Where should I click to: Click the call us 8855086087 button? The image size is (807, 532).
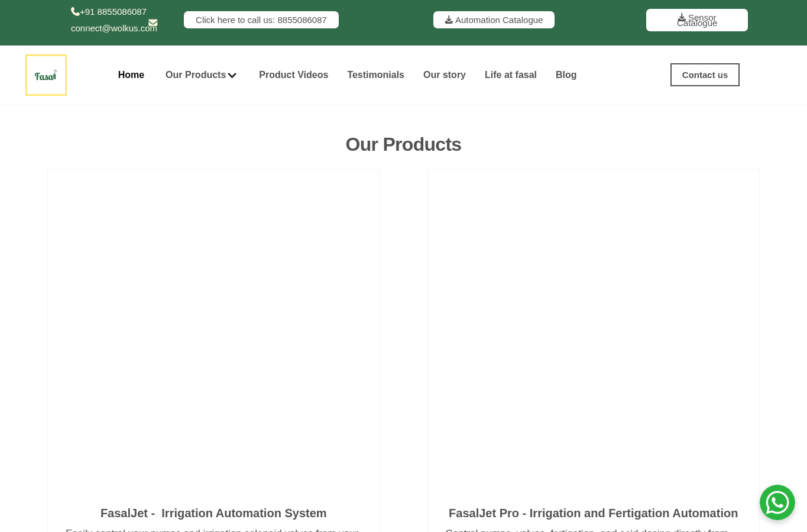[261, 20]
